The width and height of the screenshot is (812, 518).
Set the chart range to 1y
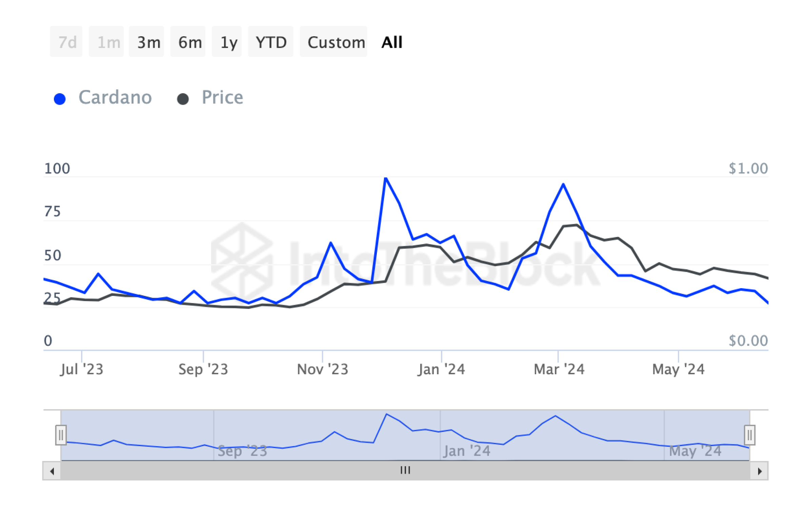(x=227, y=42)
